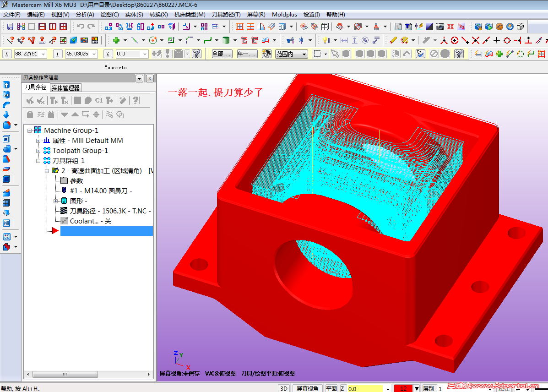Viewport: 548px width, 392px height.
Task: Click the 全部... selection button
Action: pyautogui.click(x=222, y=54)
